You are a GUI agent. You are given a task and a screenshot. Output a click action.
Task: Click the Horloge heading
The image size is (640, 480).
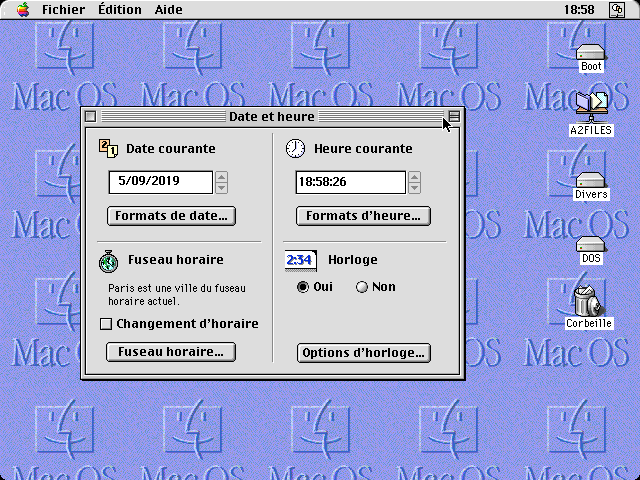coord(353,260)
